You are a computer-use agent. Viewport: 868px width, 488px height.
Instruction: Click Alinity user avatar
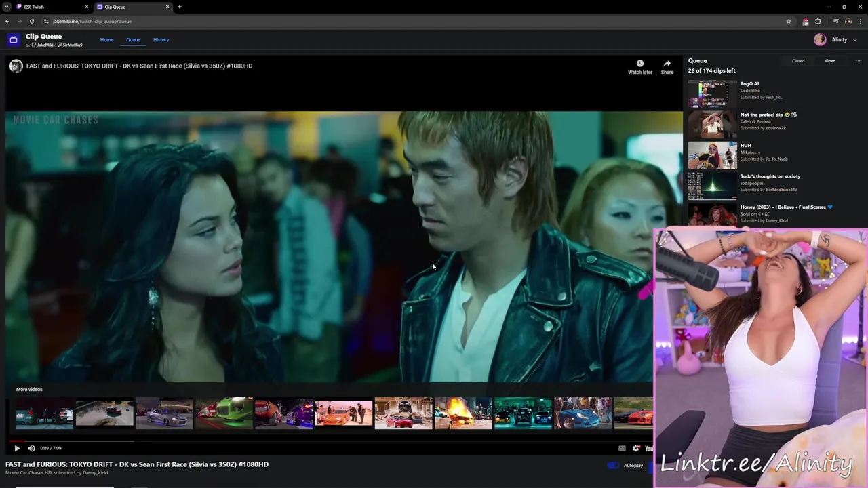point(820,40)
